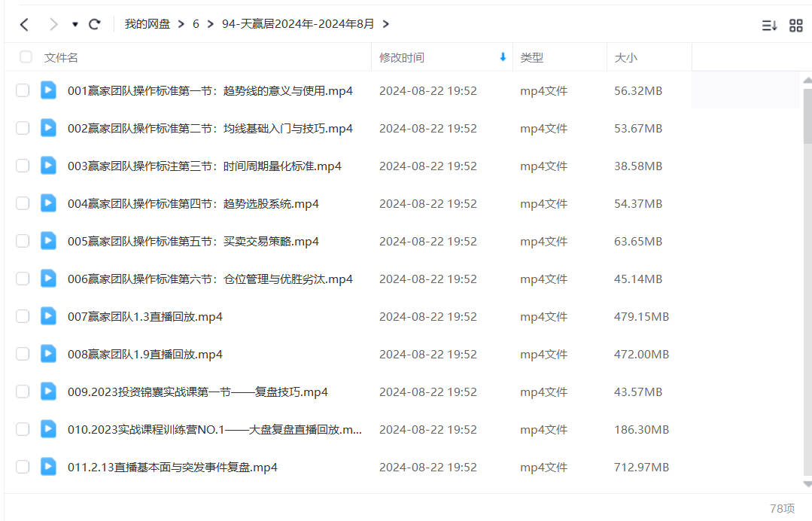
Task: Select file name 004赢家团队操作标准第四节
Action: pyautogui.click(x=193, y=204)
